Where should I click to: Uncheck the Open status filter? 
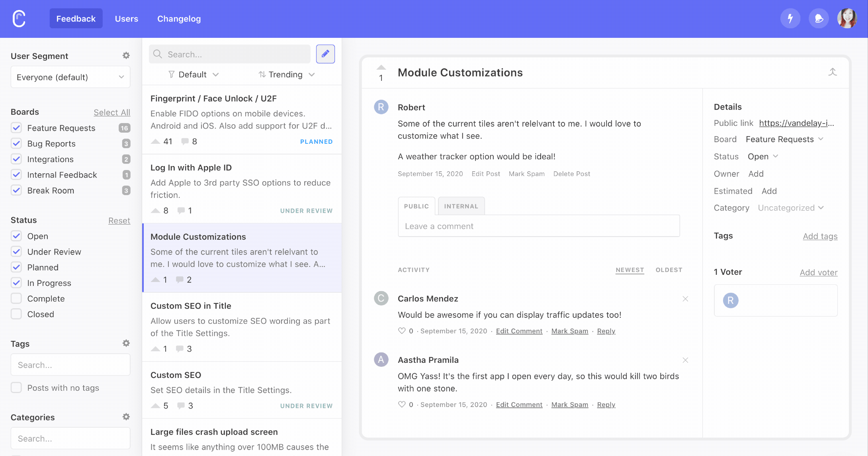(16, 236)
